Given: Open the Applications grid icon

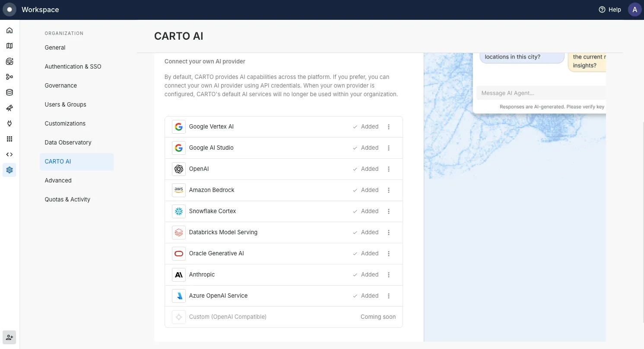Looking at the screenshot, I should click(x=9, y=138).
